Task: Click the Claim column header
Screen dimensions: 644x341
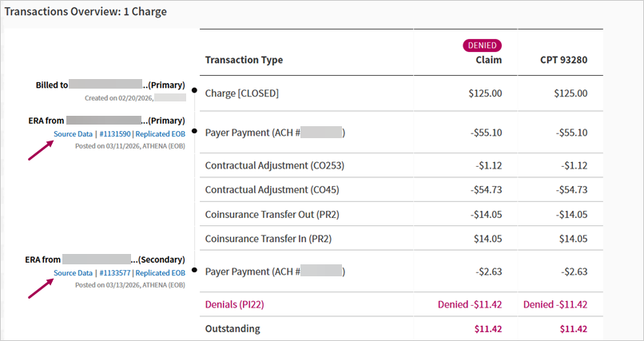Action: point(489,60)
